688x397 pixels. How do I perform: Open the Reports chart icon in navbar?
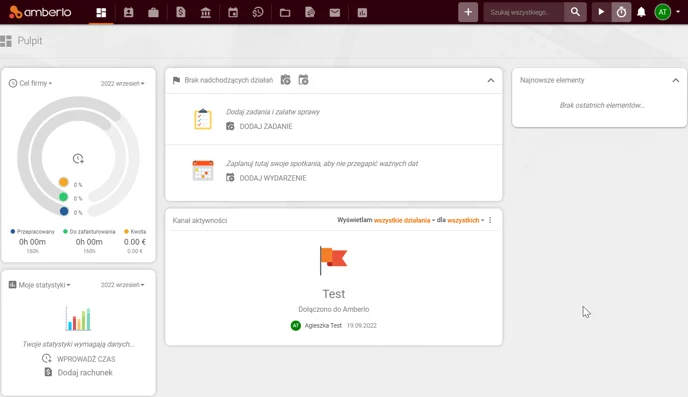362,13
